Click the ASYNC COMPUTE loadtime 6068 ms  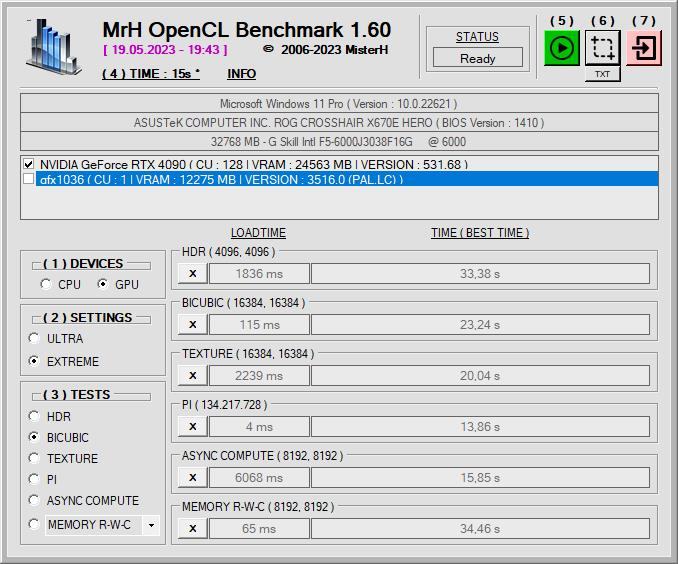[259, 477]
